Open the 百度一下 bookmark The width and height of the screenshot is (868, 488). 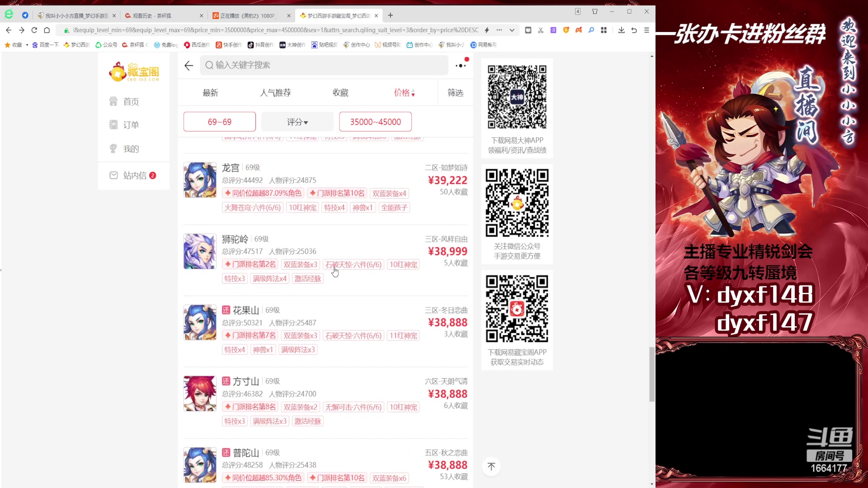[x=45, y=45]
